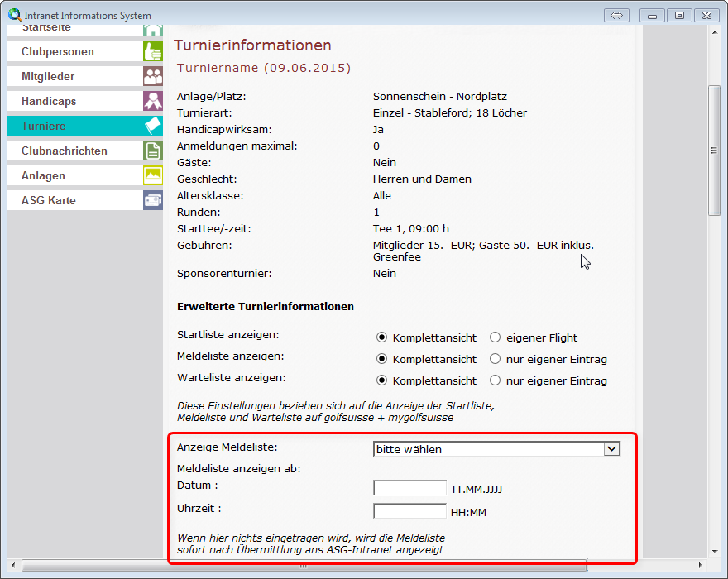Click the Datum input field

point(409,488)
